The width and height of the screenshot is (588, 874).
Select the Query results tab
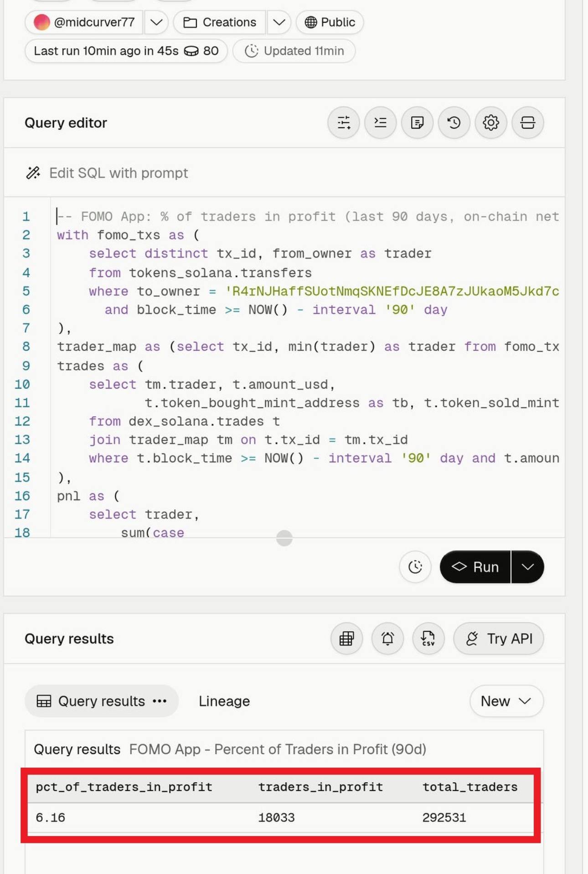(102, 701)
